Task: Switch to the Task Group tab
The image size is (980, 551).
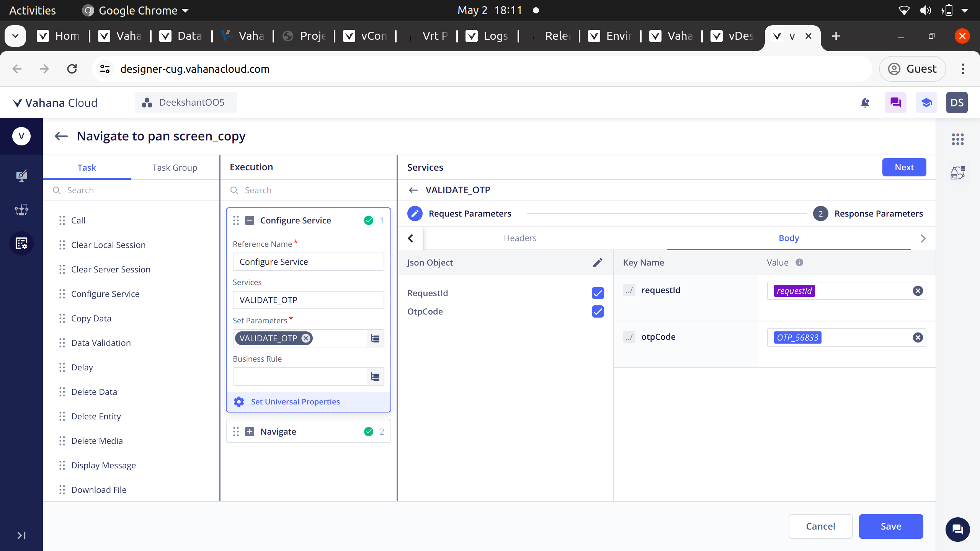Action: click(x=175, y=168)
